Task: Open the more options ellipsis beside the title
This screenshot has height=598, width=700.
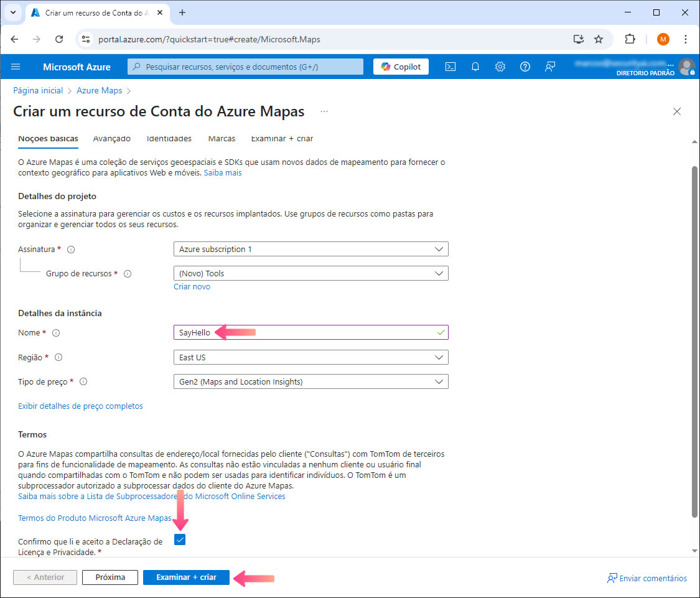Action: click(x=324, y=111)
